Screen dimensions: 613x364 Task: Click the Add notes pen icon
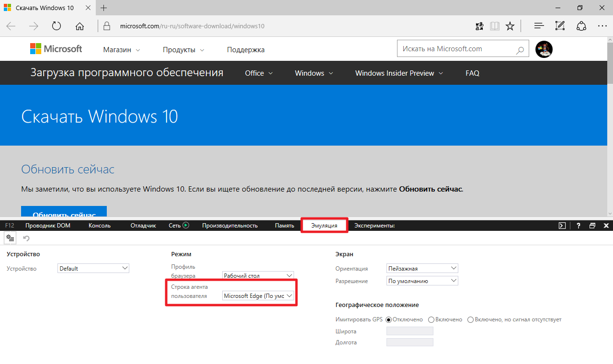click(560, 26)
